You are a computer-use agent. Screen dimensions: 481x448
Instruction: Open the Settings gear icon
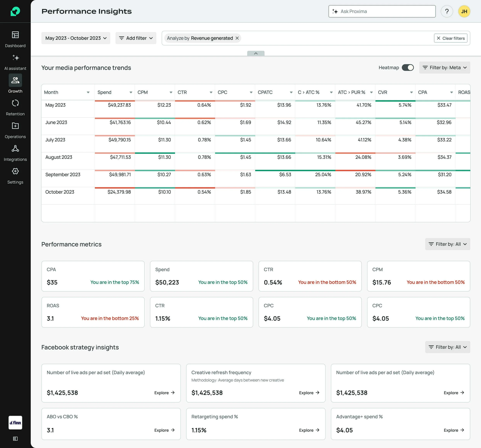click(x=15, y=171)
